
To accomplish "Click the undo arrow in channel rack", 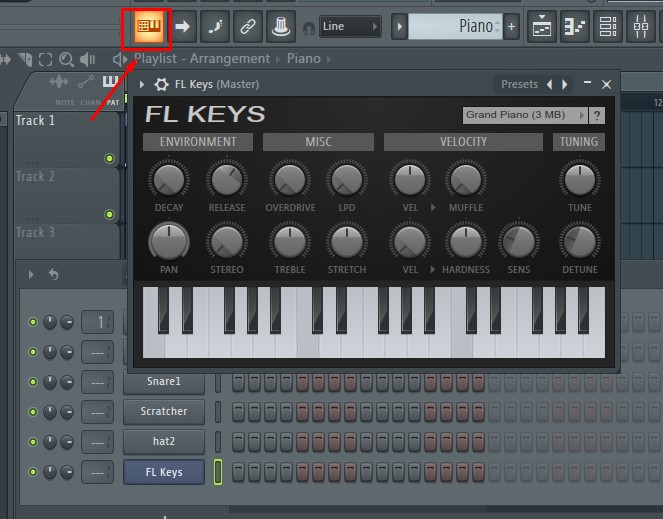I will click(x=53, y=274).
